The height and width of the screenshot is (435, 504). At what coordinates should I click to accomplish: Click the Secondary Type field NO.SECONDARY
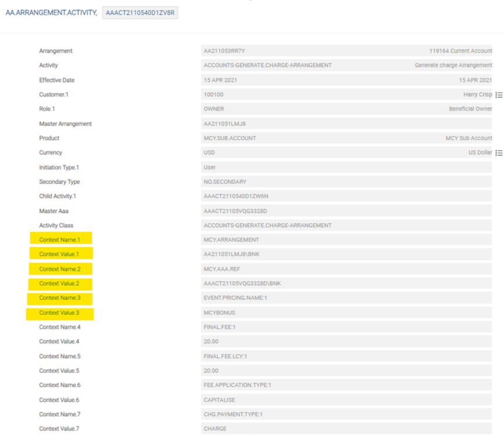(x=345, y=182)
